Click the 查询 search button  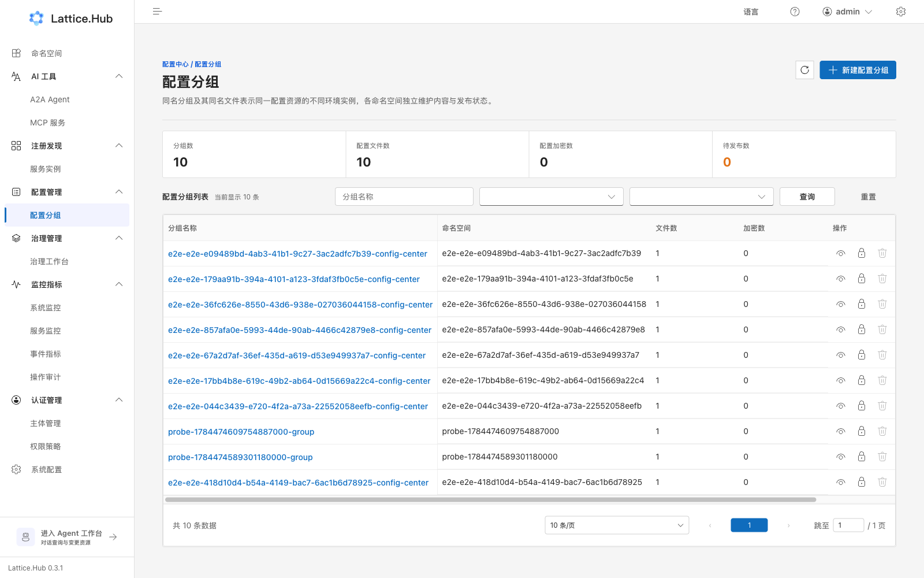(807, 197)
